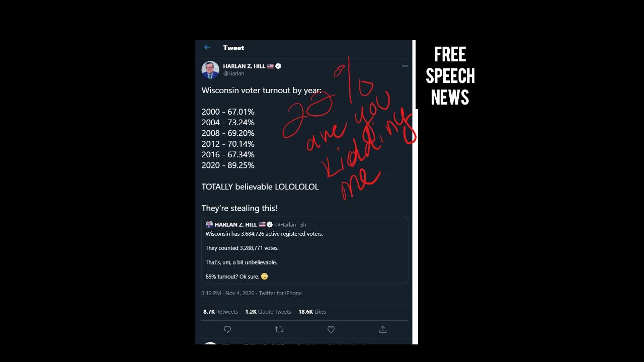View the 1.2K Quote Tweets list

(x=268, y=312)
